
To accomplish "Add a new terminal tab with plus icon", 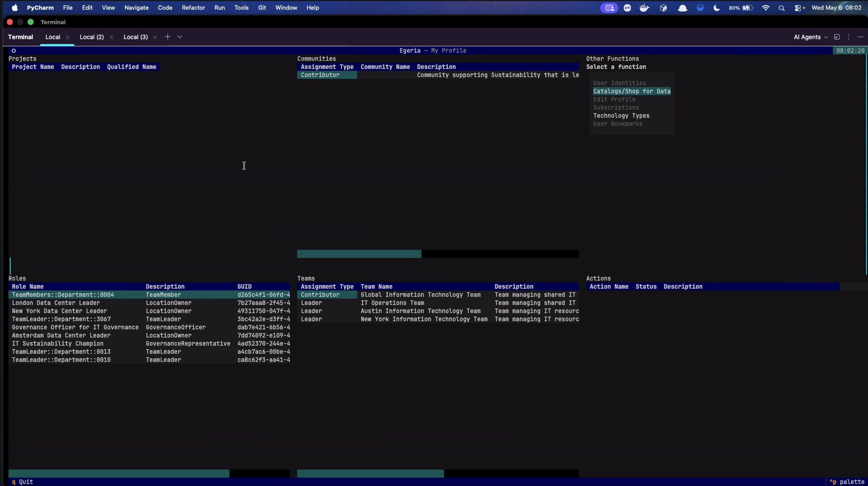I will 168,37.
